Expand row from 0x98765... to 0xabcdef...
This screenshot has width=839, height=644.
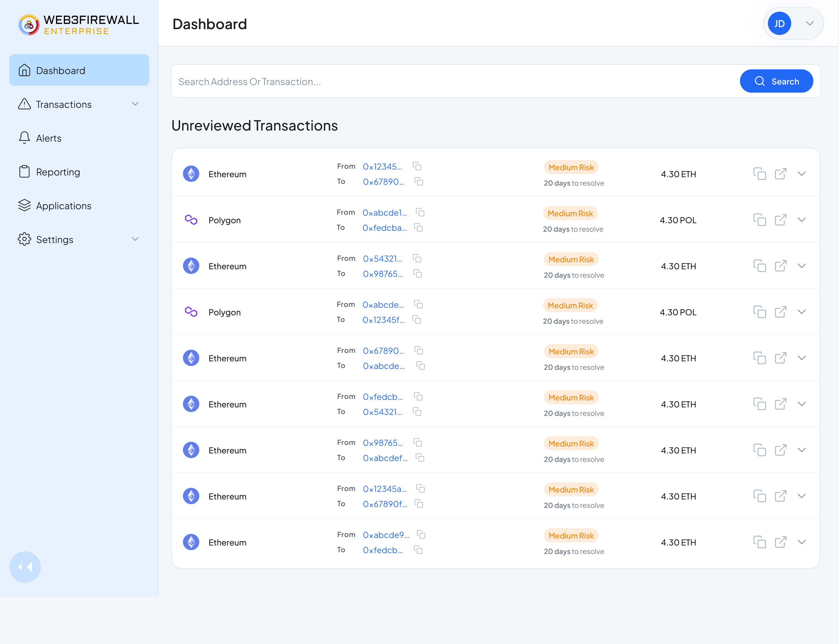(801, 450)
